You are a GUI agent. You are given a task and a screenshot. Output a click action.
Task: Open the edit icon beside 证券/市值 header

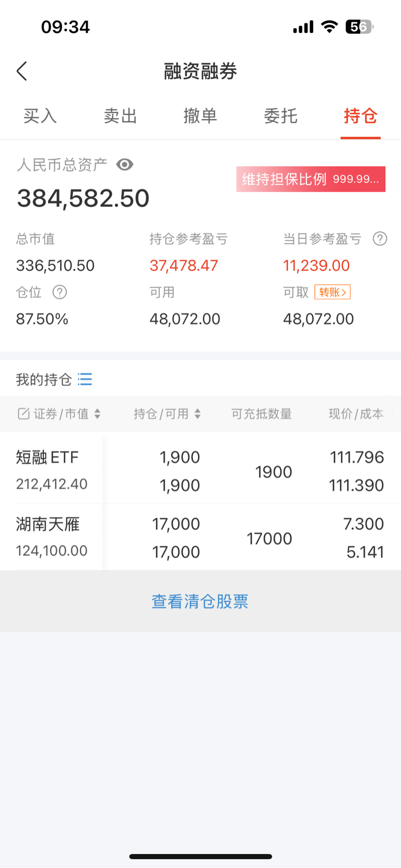coord(23,414)
